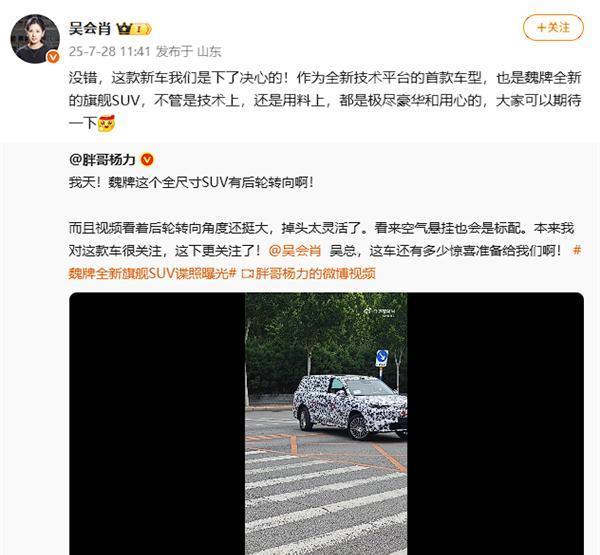Click the repost text about 后轮转向
Image resolution: width=600 pixels, height=555 pixels.
(191, 183)
